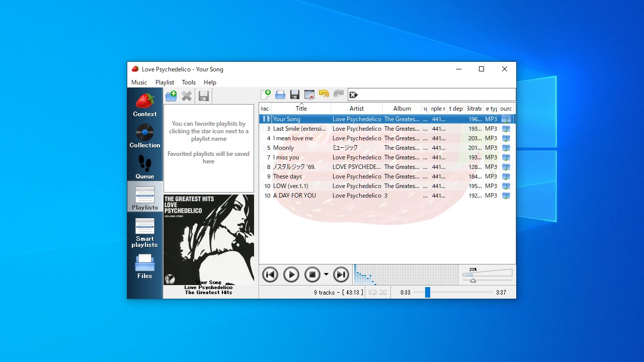The image size is (644, 362).
Task: Open the Playlist menu
Action: 165,82
